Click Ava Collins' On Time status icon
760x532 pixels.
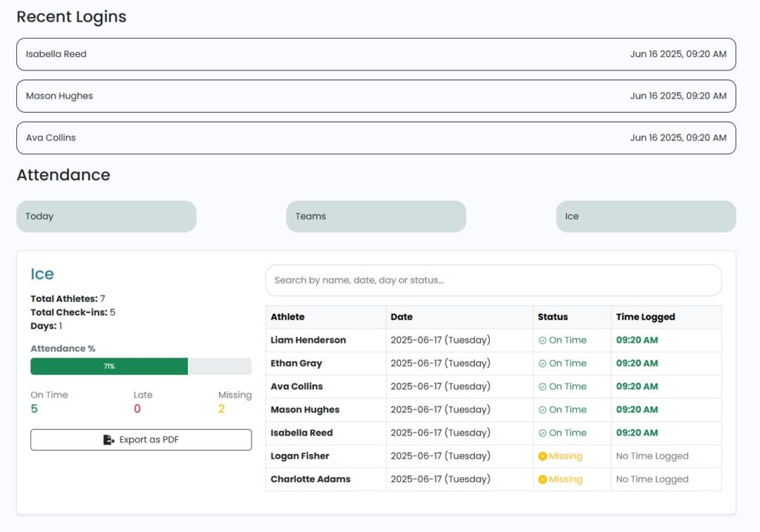tap(543, 387)
